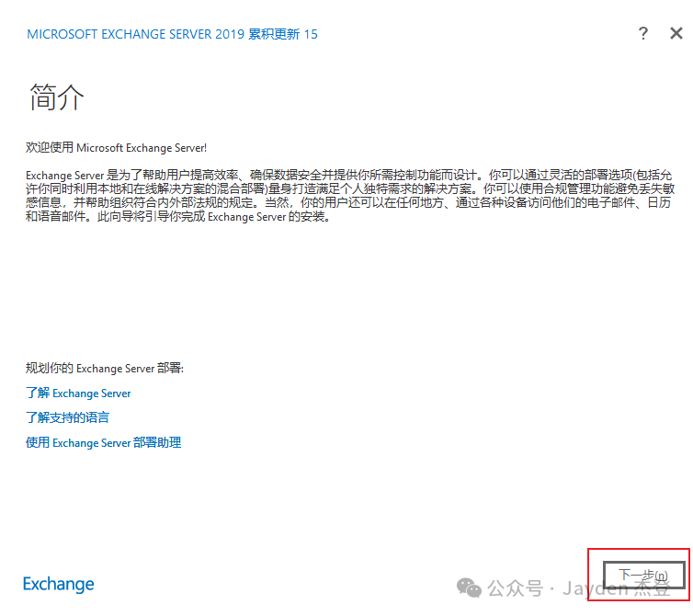Screen dimensions: 693x616
Task: Open the 使用 Exchange Server 部署助理 link
Action: pyautogui.click(x=103, y=443)
